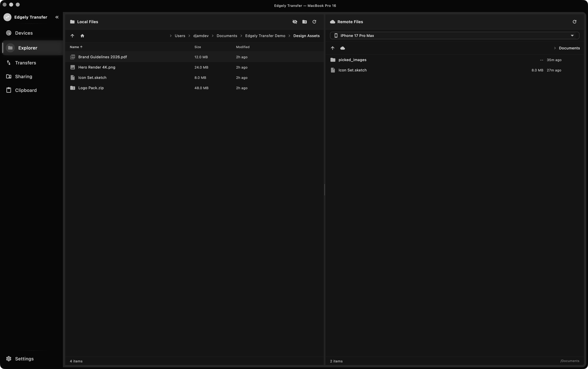Select the remote Icon Set.sketch file
Image resolution: width=588 pixels, height=369 pixels.
[x=454, y=70]
